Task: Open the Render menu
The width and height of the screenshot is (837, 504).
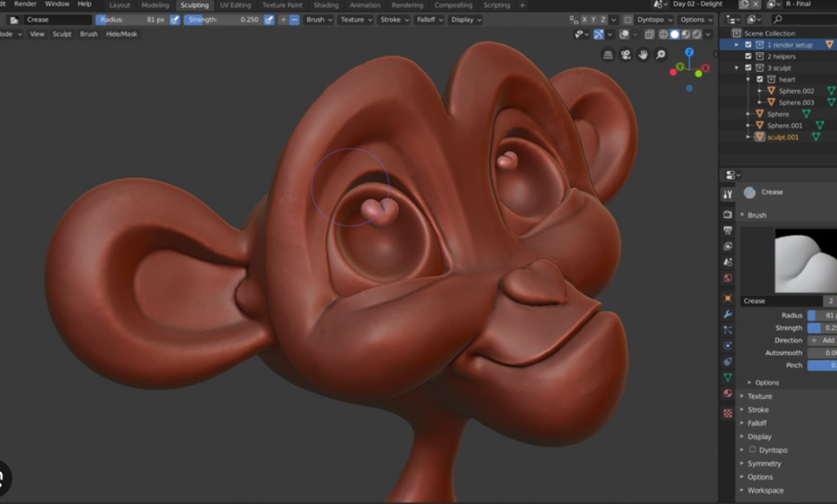Action: (x=25, y=4)
